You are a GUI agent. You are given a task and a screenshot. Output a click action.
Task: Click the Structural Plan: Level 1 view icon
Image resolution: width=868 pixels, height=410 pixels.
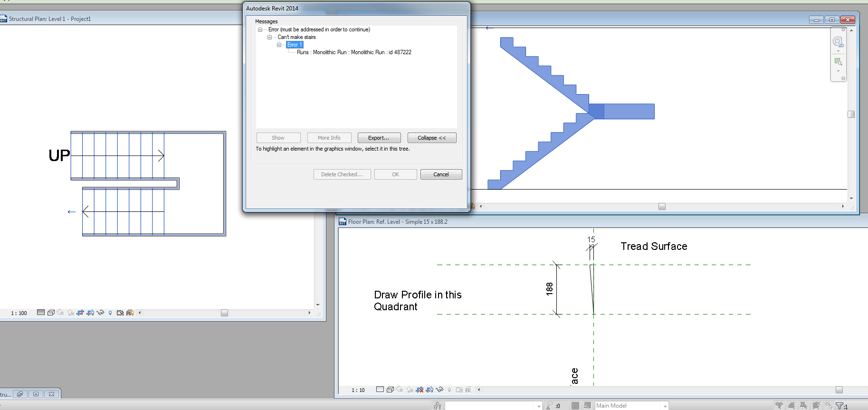(3, 19)
